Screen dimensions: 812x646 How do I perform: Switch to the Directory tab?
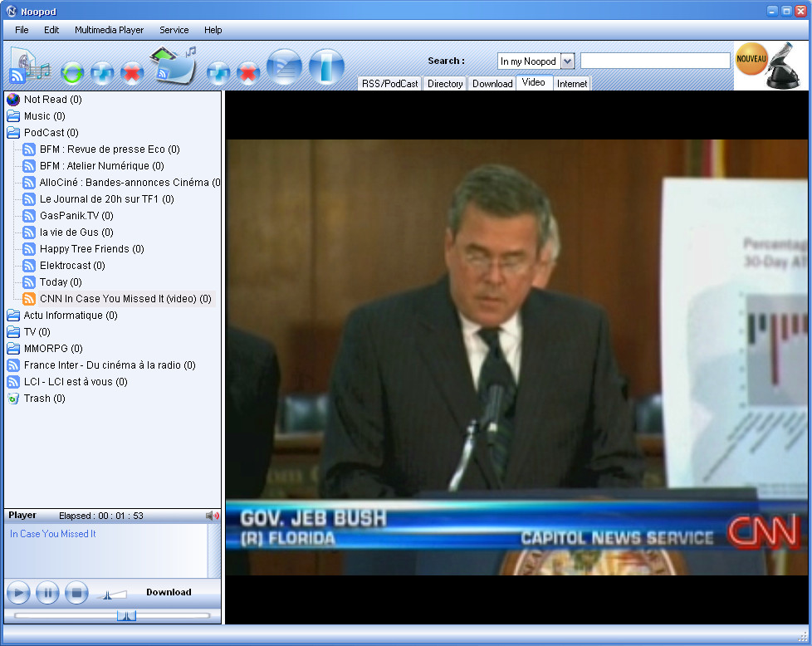(445, 84)
